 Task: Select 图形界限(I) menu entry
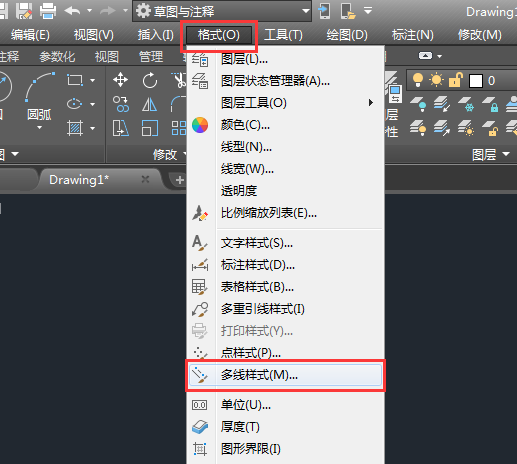click(285, 449)
